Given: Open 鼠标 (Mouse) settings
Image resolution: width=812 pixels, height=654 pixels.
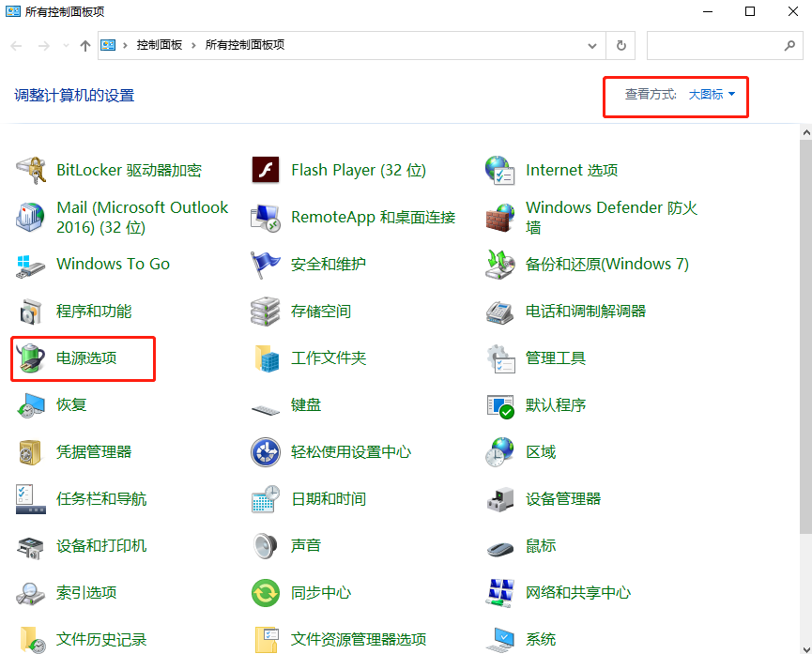Looking at the screenshot, I should [x=543, y=546].
